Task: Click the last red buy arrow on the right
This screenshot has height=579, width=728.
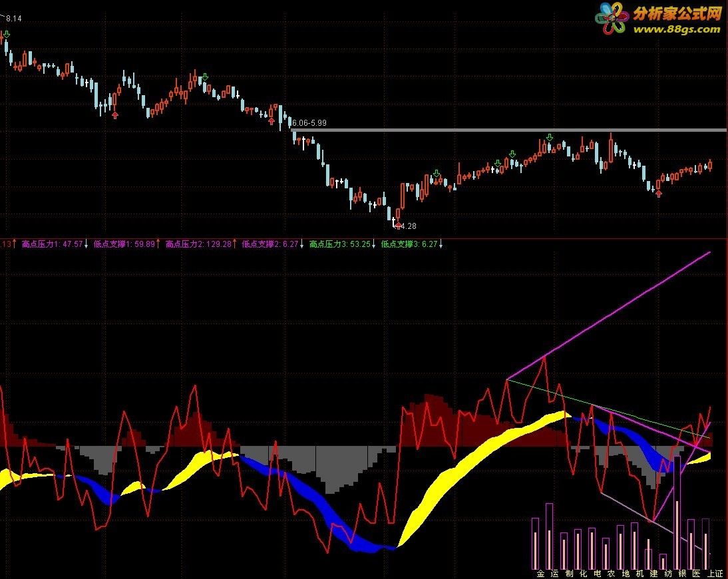Action: (658, 194)
